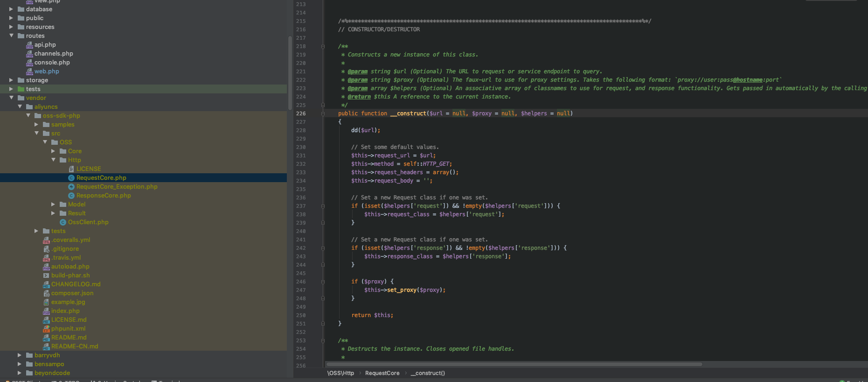This screenshot has height=382, width=868.
Task: Collapse the routes folder arrow
Action: coord(11,36)
